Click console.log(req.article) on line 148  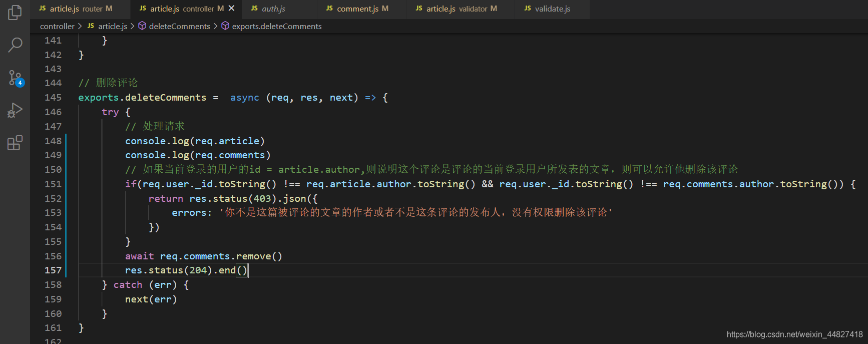point(195,141)
